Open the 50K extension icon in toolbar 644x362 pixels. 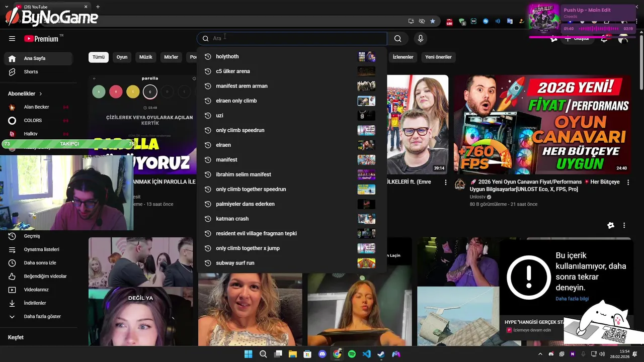473,21
